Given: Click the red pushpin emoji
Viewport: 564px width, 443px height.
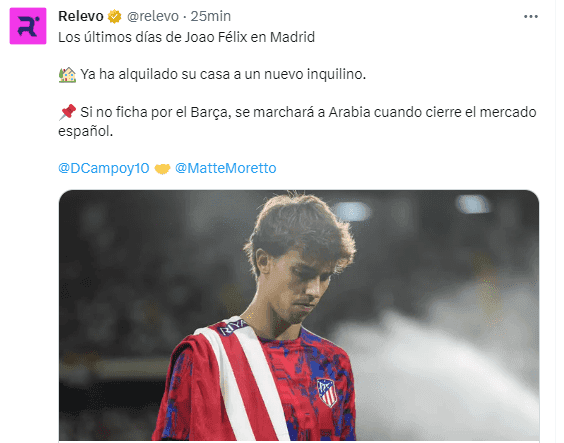Looking at the screenshot, I should (x=67, y=112).
